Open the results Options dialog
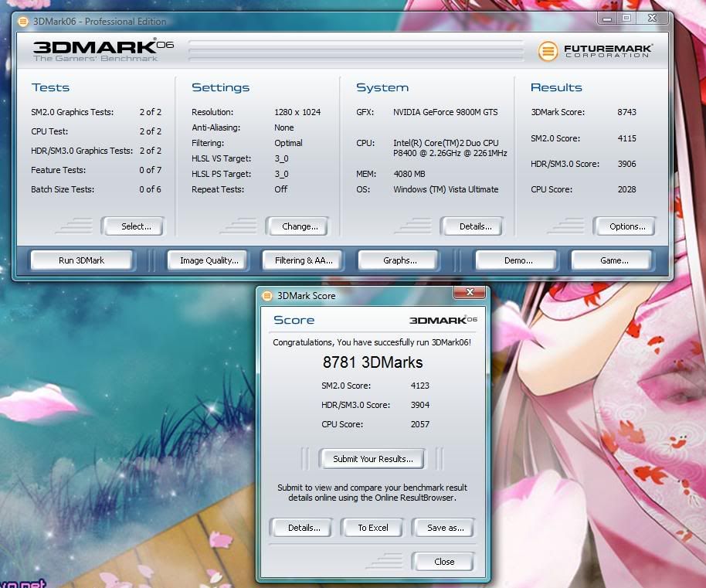The image size is (706, 588). coord(624,226)
